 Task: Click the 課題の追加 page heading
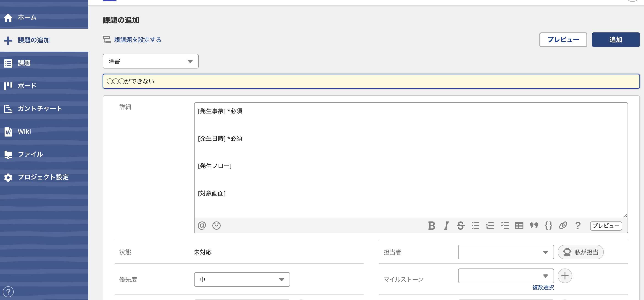[121, 20]
